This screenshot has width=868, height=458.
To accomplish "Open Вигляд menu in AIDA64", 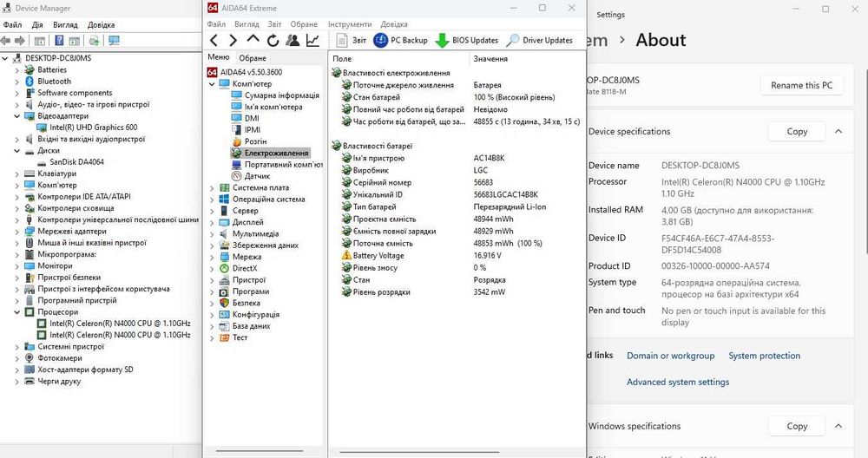I will pyautogui.click(x=247, y=24).
